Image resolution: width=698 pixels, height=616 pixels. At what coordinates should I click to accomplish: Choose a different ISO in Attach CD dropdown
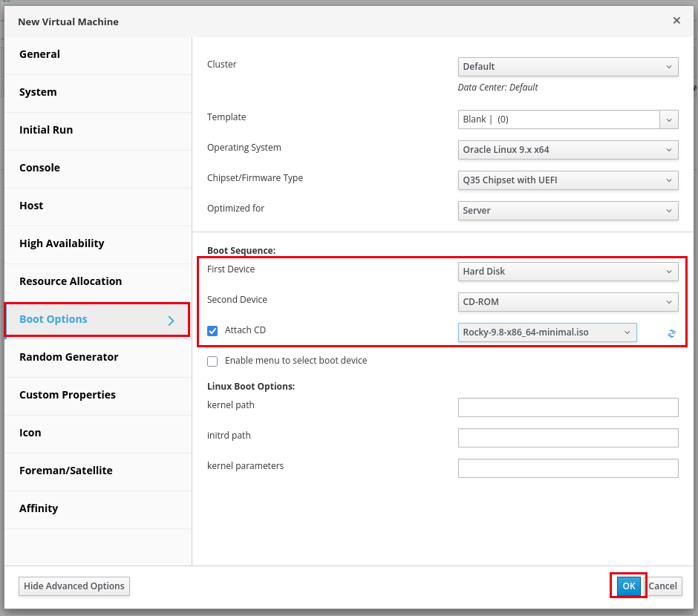547,332
